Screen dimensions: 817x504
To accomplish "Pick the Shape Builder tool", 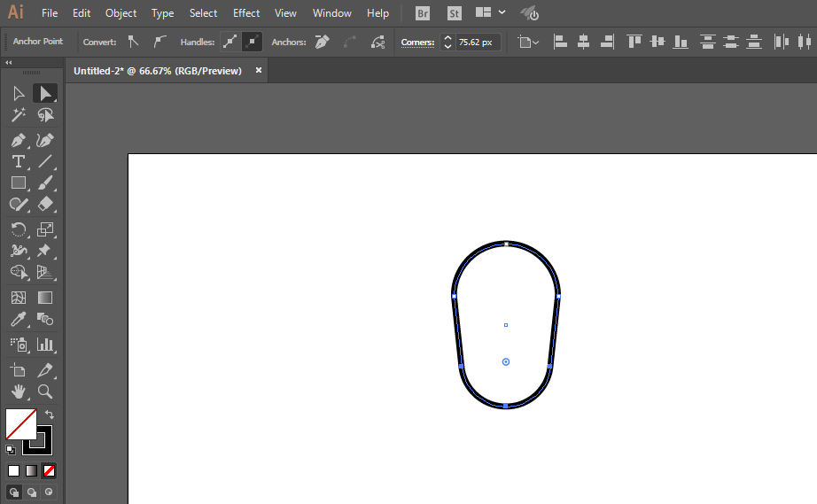I will 19,272.
